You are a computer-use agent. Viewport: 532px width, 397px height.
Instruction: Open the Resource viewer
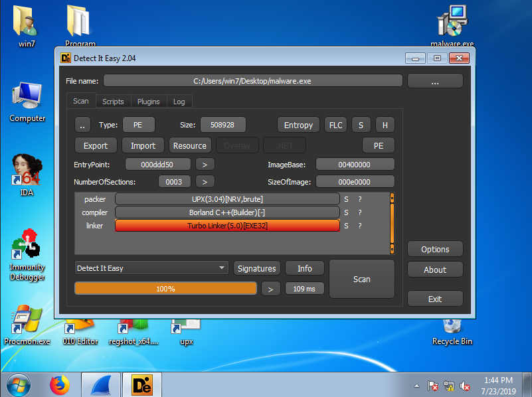tap(190, 145)
